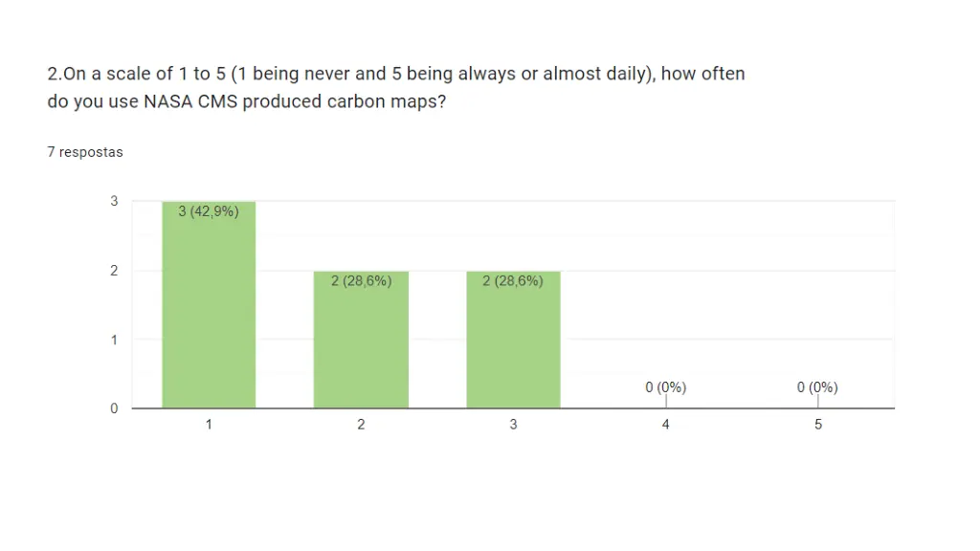Click the green bar for rating 2
The image size is (980, 551).
(x=361, y=340)
